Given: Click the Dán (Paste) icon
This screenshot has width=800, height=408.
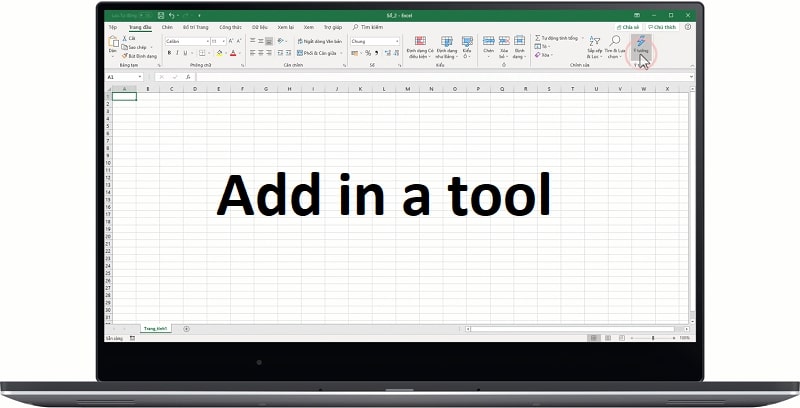Looking at the screenshot, I should pos(112,43).
